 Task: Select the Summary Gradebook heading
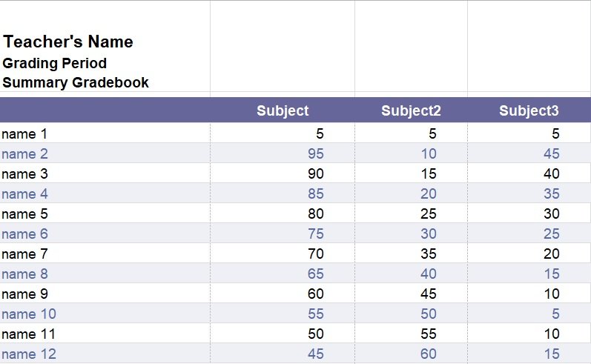76,82
